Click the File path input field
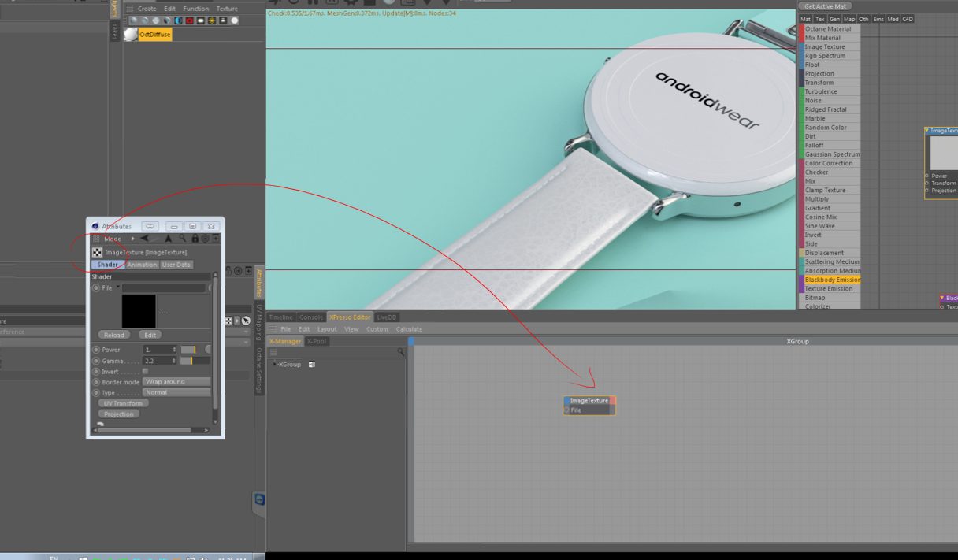Screen dimensions: 958x560 click(164, 288)
